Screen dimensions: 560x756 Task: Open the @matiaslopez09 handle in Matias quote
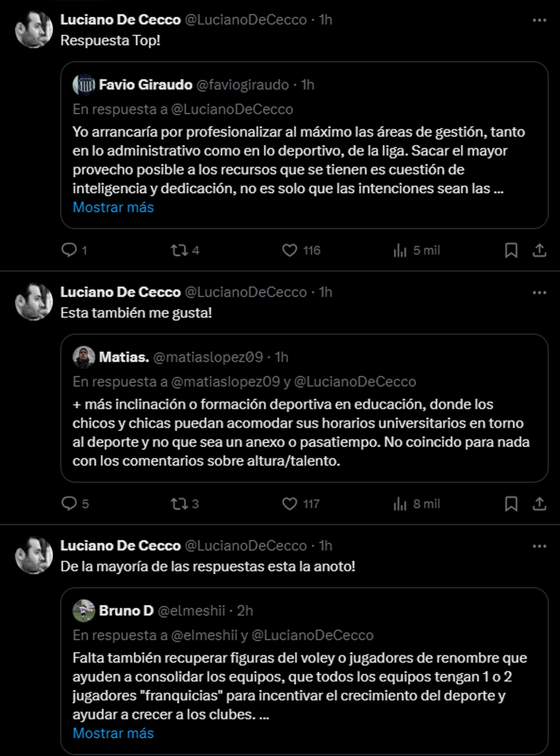[x=208, y=357]
